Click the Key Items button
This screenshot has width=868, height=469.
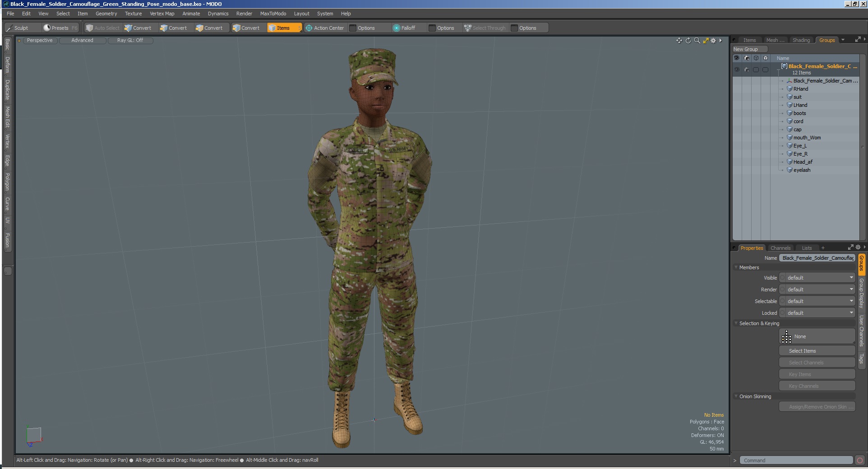click(x=817, y=374)
